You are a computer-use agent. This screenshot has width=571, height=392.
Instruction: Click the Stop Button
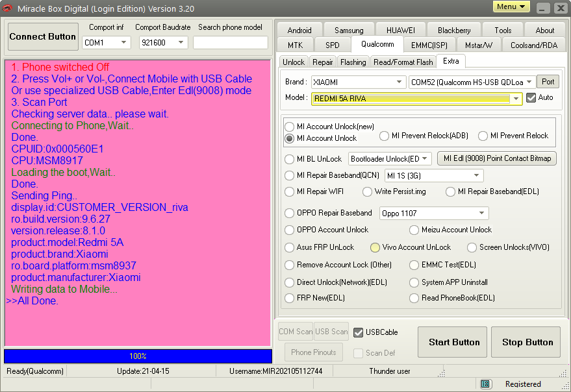point(526,342)
